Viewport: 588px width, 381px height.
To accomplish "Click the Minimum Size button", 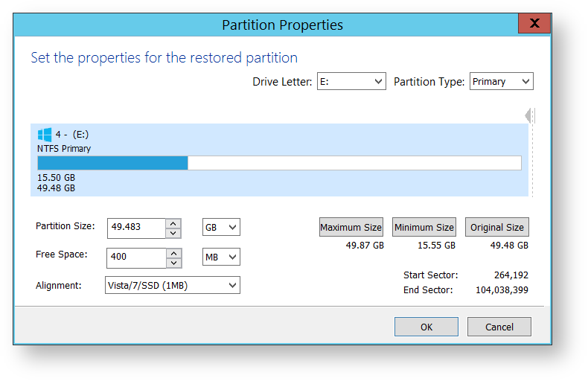I will click(x=424, y=227).
